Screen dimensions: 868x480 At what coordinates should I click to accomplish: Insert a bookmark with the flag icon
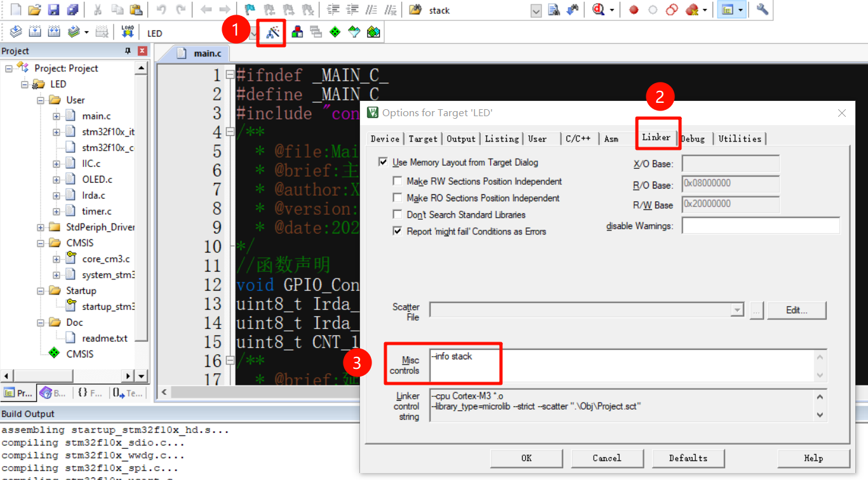(250, 10)
